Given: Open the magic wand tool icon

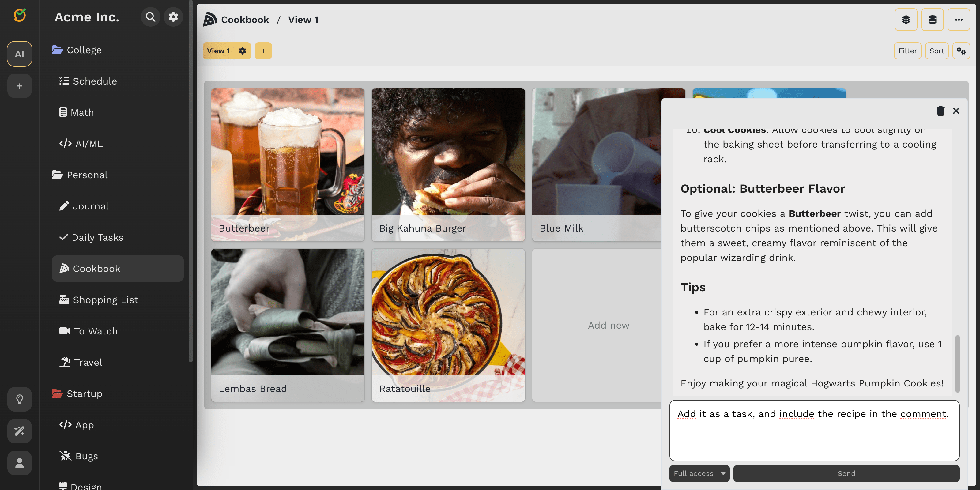Looking at the screenshot, I should click(x=19, y=431).
